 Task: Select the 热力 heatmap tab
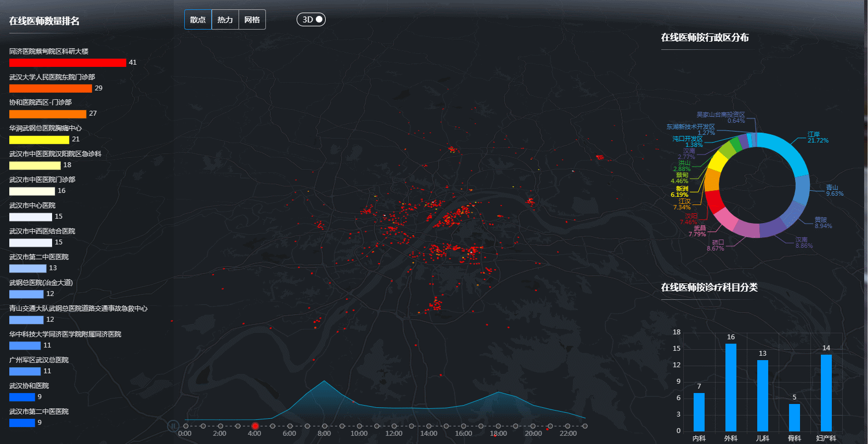[225, 20]
